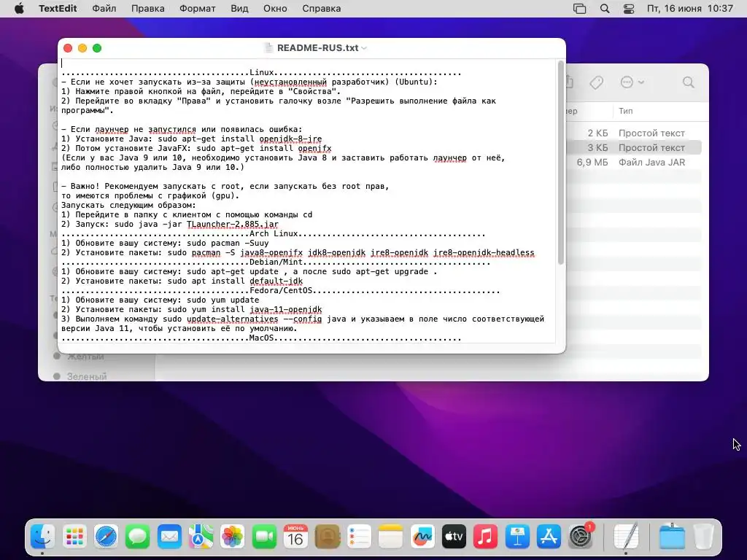Open Spotlight search in the menu bar
Image resolution: width=747 pixels, height=560 pixels.
(x=605, y=9)
